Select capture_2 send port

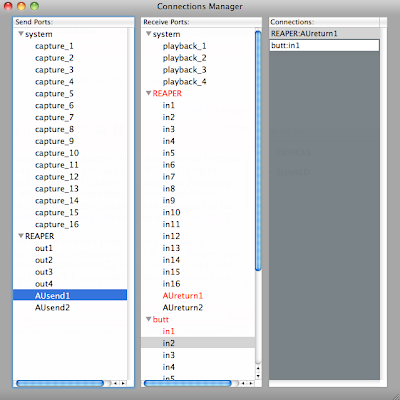point(54,58)
